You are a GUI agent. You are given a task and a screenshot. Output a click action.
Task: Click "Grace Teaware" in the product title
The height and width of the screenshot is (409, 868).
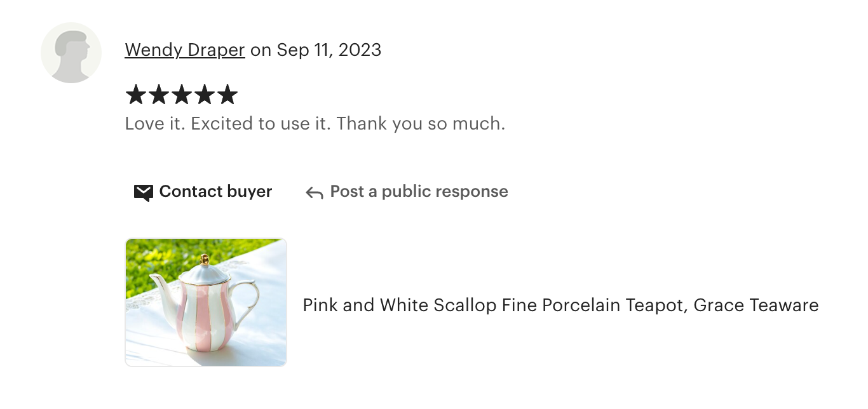pos(756,305)
